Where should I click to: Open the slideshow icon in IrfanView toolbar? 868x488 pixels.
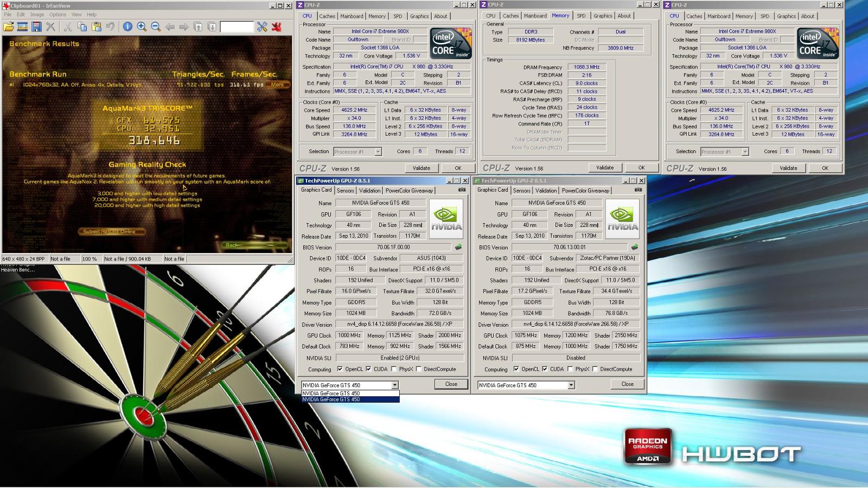23,27
